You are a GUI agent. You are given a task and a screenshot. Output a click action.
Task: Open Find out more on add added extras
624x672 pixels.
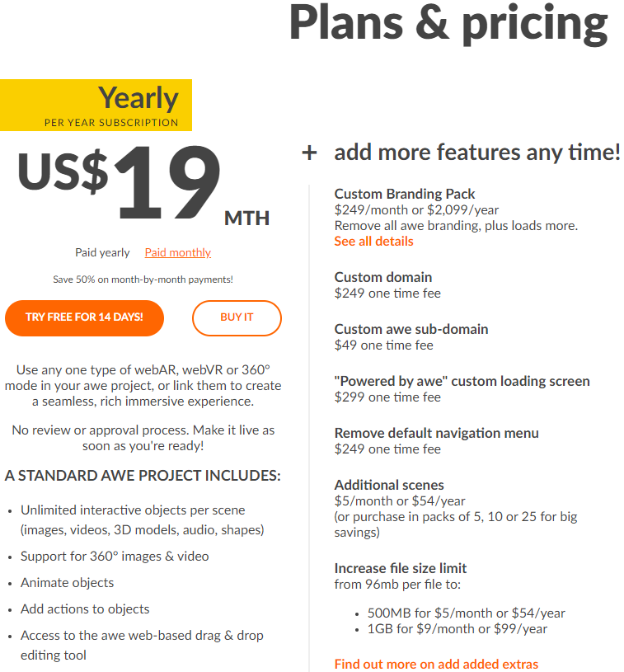(436, 664)
